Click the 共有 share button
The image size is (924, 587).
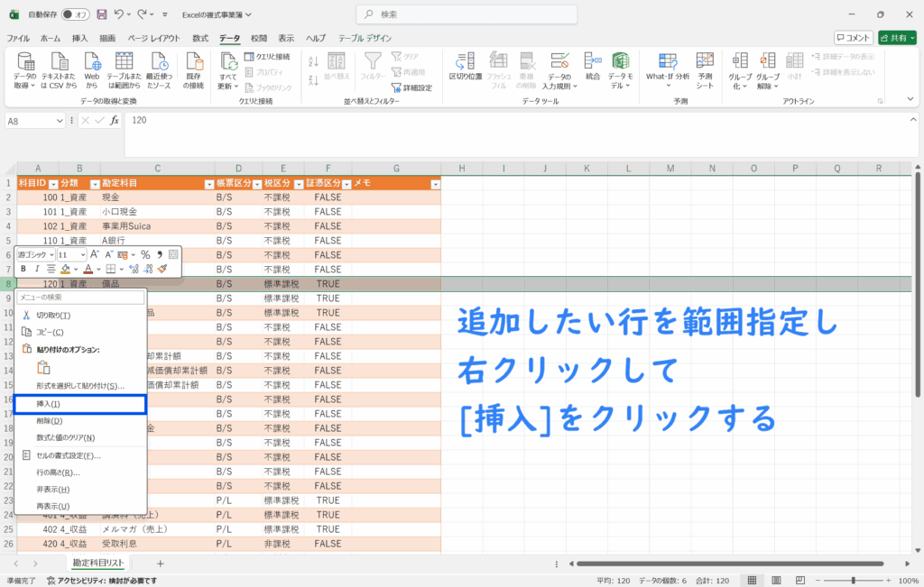[x=897, y=38]
